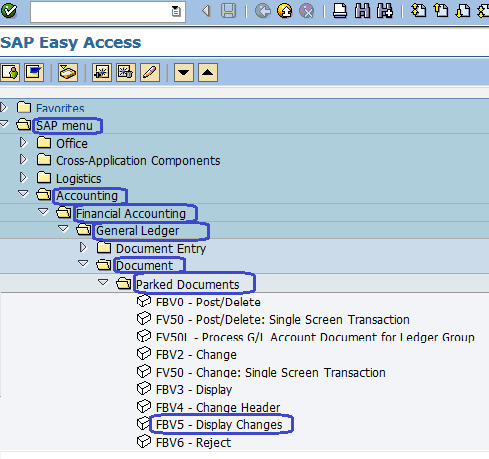
Task: Click the command field input box
Action: point(108,12)
